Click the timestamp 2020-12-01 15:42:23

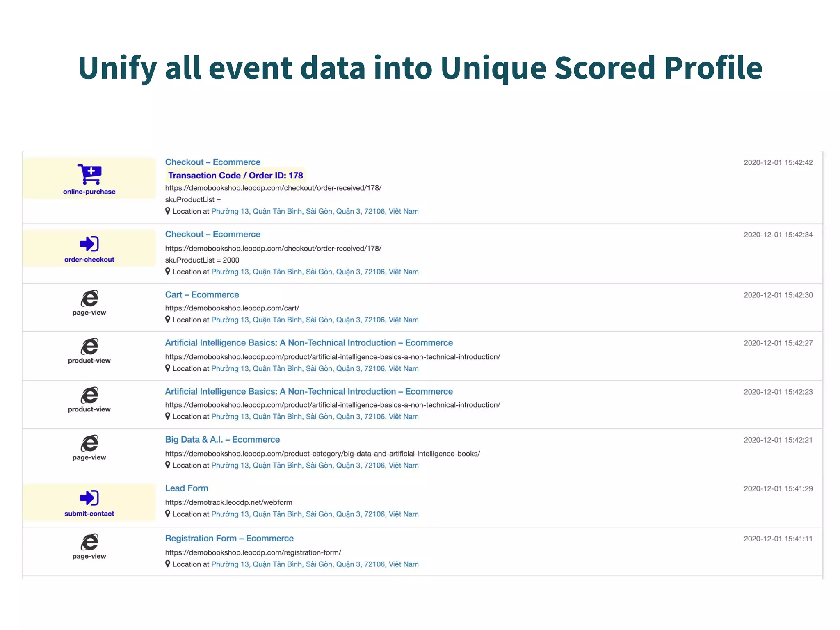[778, 392]
